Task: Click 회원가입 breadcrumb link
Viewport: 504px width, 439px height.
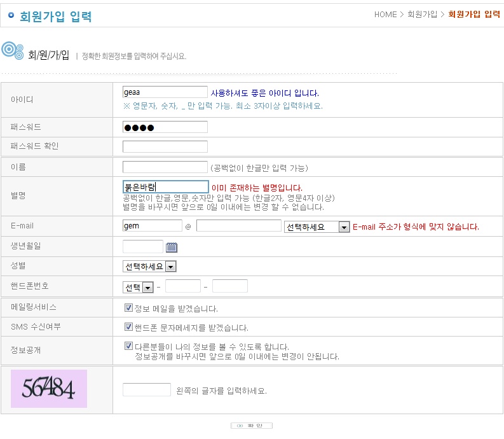Action: point(423,14)
